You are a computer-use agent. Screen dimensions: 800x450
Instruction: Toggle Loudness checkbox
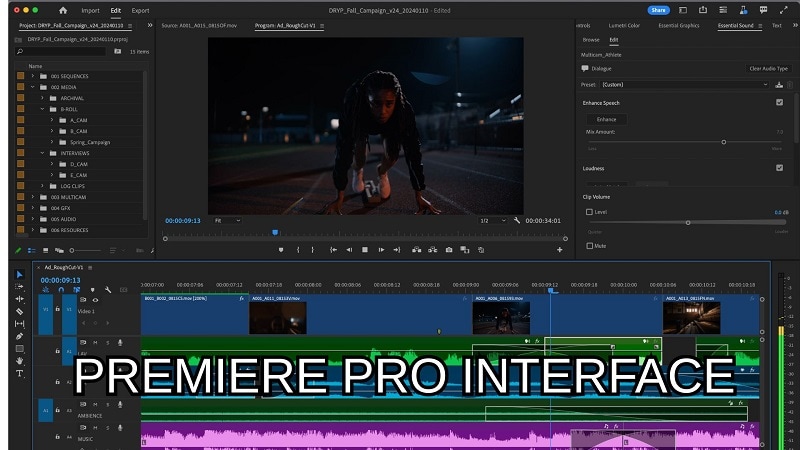(780, 167)
